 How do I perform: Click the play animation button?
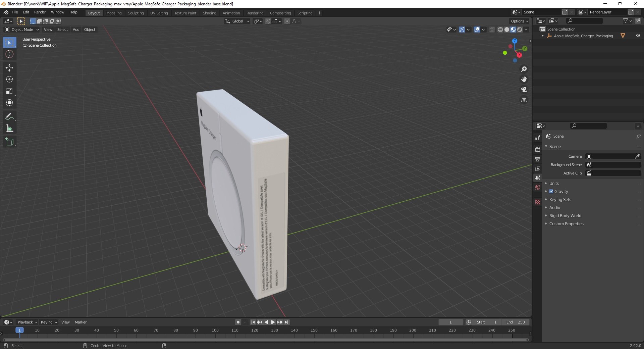[x=273, y=322]
